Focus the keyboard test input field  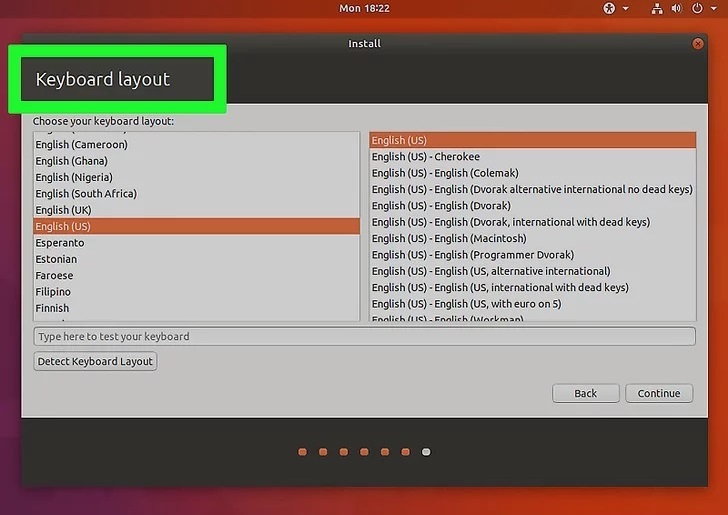coord(364,336)
